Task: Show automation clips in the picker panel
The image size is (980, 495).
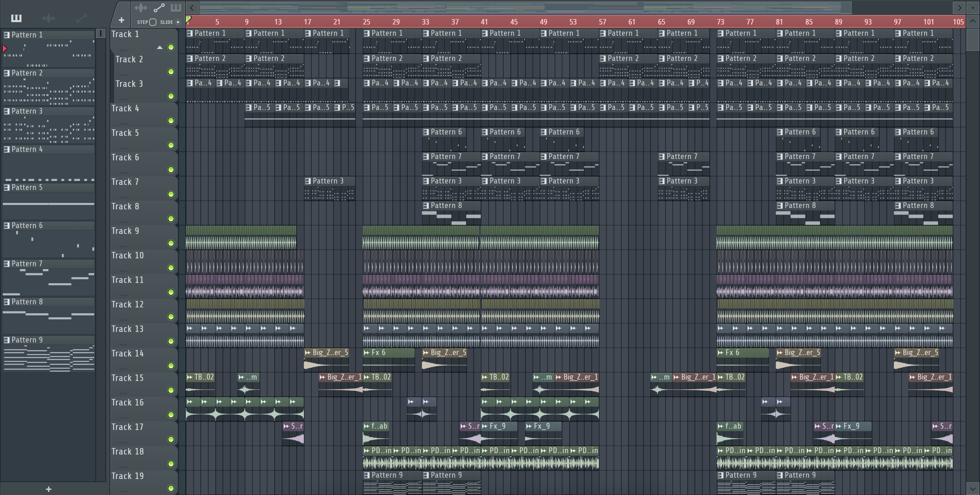Action: click(81, 18)
